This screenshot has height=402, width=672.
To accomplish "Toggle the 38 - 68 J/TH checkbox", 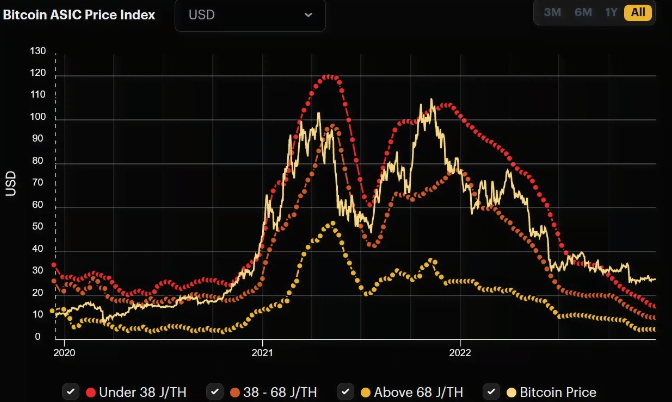I will 213,391.
